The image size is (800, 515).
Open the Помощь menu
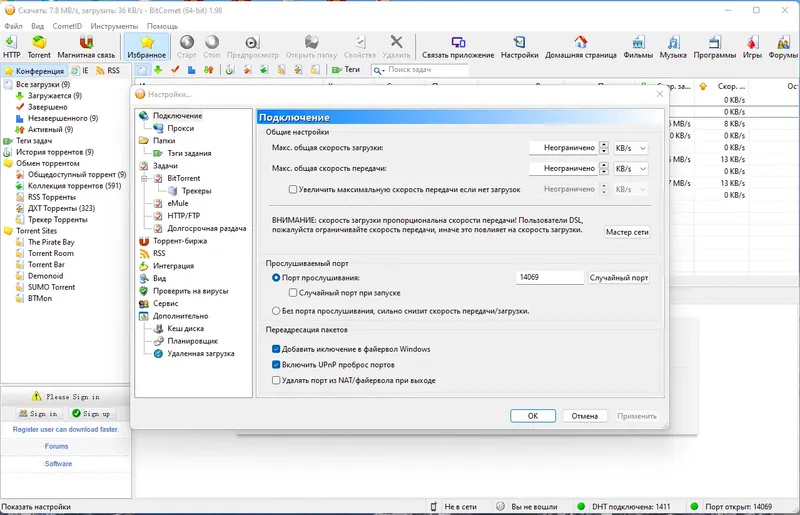point(162,26)
